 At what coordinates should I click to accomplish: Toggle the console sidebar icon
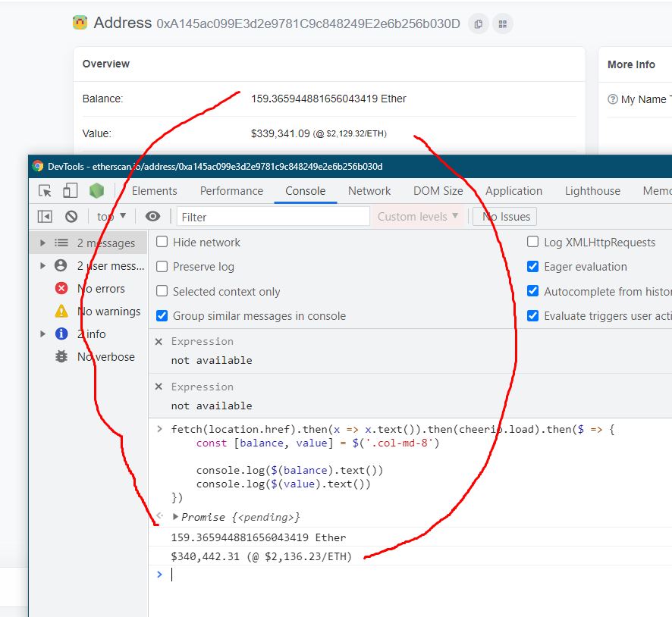click(x=45, y=217)
